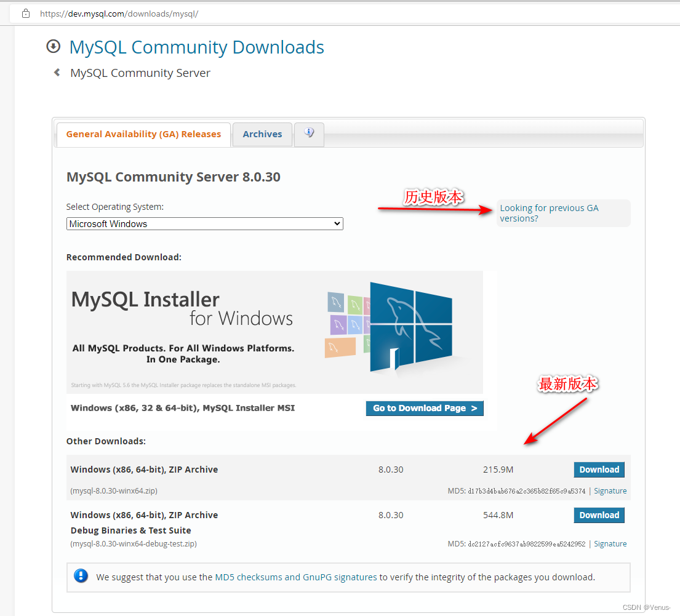The image size is (680, 616).
Task: Click the 215.9M file size text
Action: 498,470
